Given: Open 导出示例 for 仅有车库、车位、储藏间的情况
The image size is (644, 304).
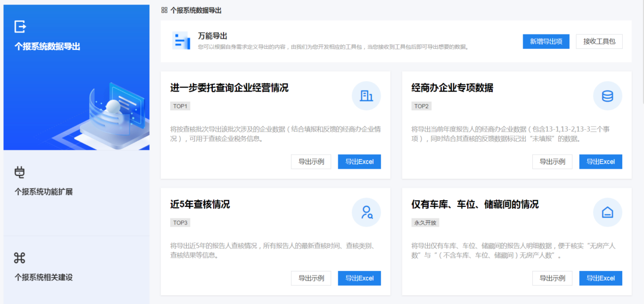Looking at the screenshot, I should pos(552,278).
